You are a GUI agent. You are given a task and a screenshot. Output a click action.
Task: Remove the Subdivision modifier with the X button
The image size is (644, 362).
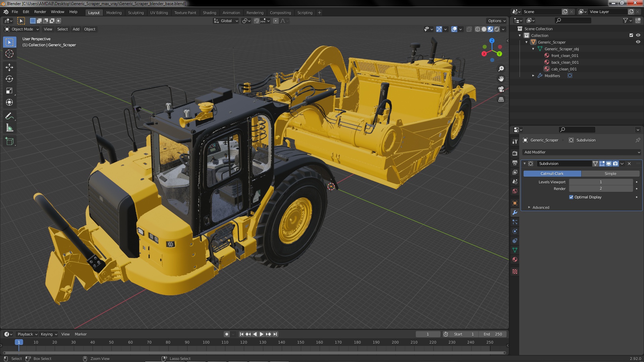[629, 164]
